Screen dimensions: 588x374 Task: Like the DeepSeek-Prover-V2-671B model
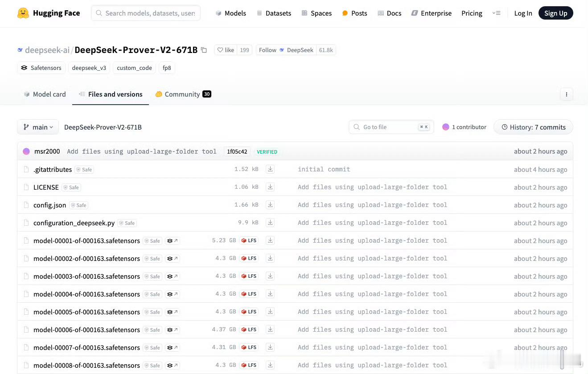[226, 50]
